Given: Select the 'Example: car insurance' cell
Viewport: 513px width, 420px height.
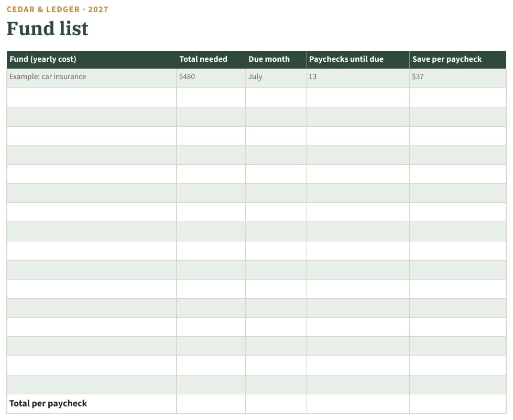Looking at the screenshot, I should click(x=92, y=78).
